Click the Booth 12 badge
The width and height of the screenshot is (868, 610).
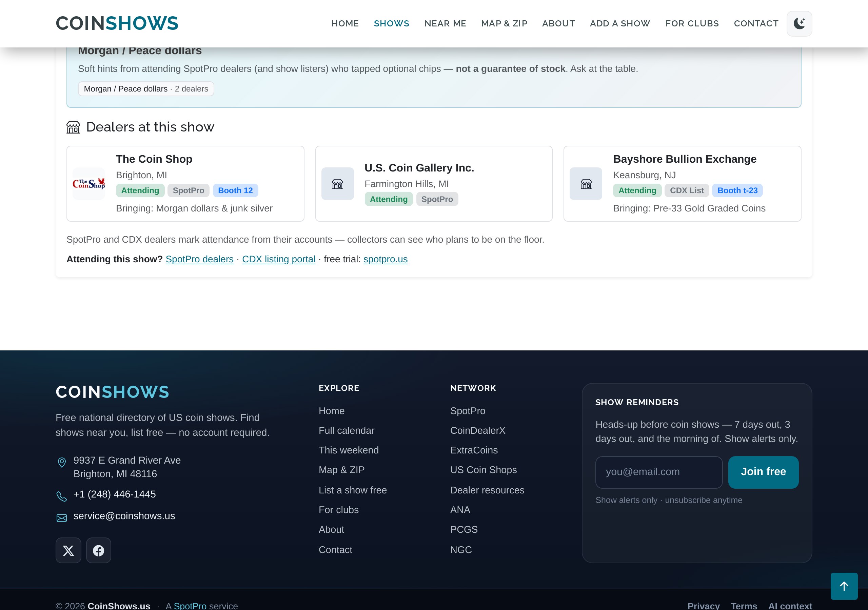[x=236, y=190]
